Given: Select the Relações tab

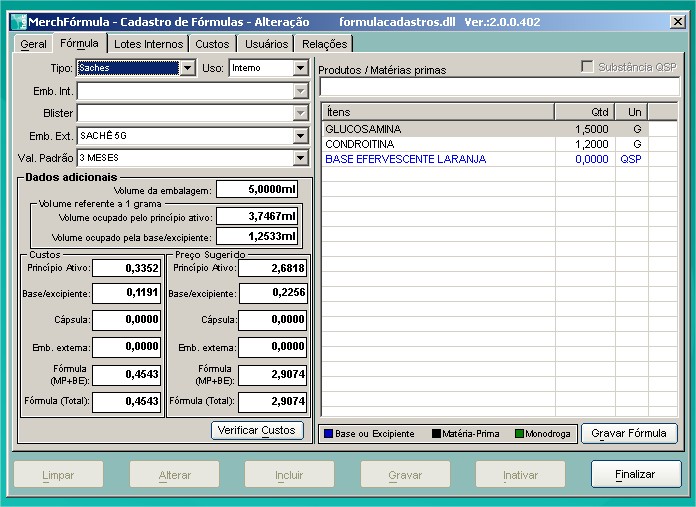Looking at the screenshot, I should pos(324,44).
